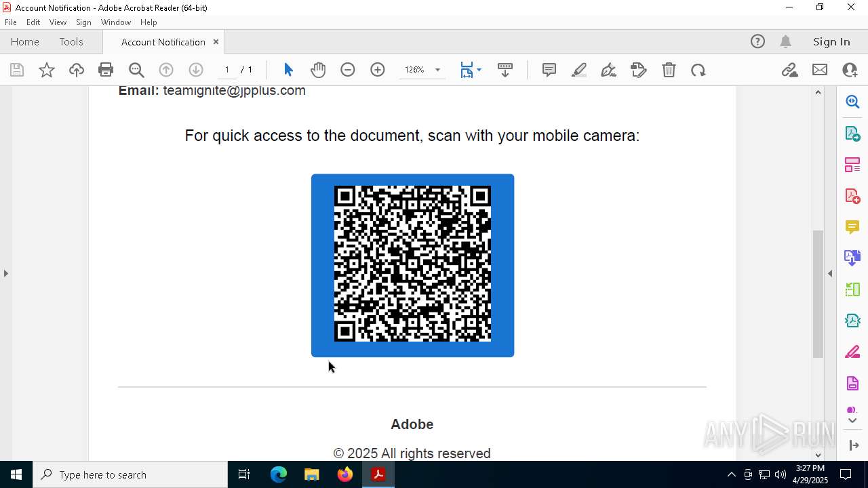This screenshot has width=868, height=488.
Task: Open the Sign document pen tool
Action: tap(609, 70)
